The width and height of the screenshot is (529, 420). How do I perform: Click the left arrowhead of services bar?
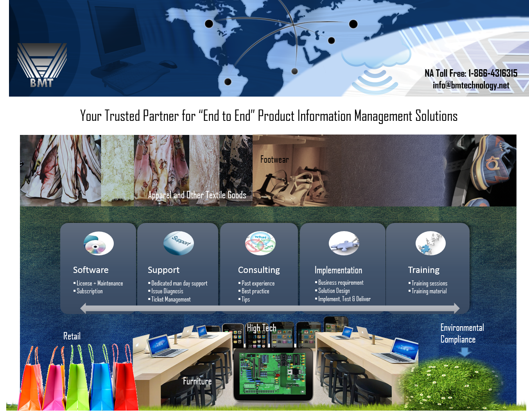click(x=83, y=309)
